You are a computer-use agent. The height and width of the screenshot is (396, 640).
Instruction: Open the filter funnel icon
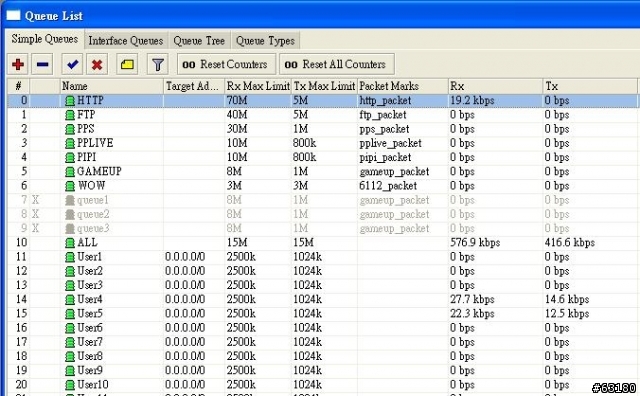158,65
